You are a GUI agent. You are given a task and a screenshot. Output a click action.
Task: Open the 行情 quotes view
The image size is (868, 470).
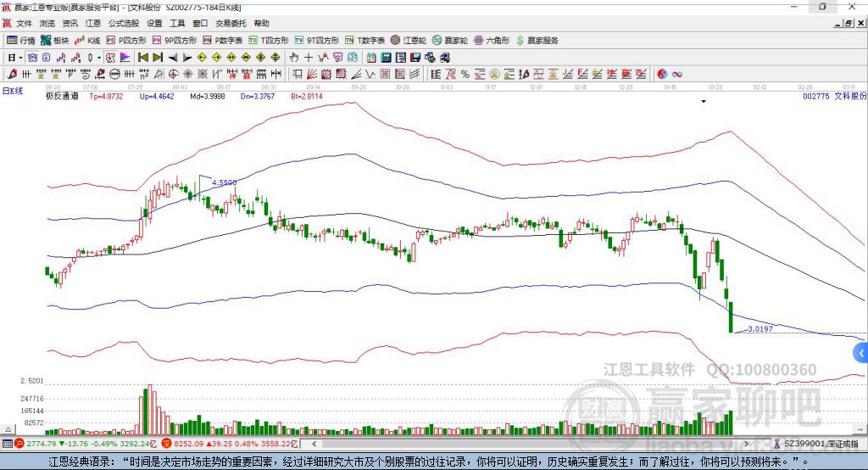coord(20,41)
